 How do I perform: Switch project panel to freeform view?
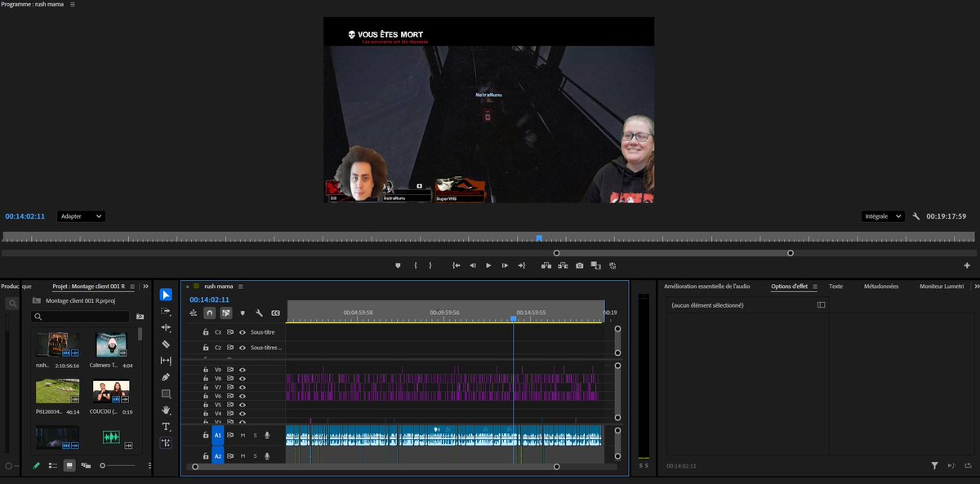86,465
